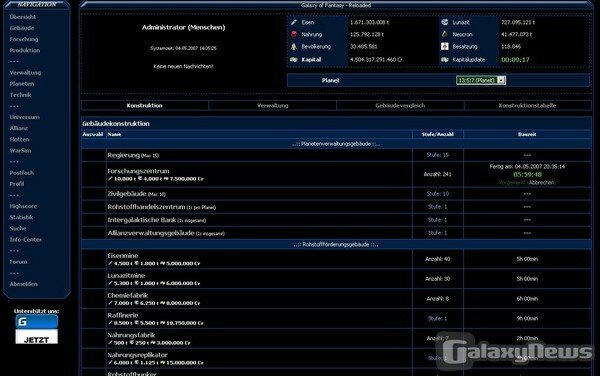The image size is (600, 376).
Task: Click the 05:59:48 construction countdown timer
Action: pos(527,174)
